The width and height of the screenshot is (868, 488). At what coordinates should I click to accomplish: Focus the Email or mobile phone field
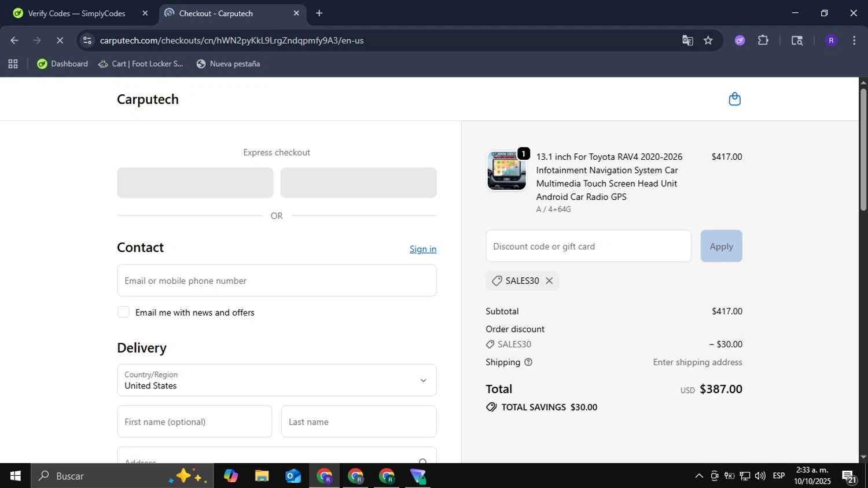click(277, 281)
